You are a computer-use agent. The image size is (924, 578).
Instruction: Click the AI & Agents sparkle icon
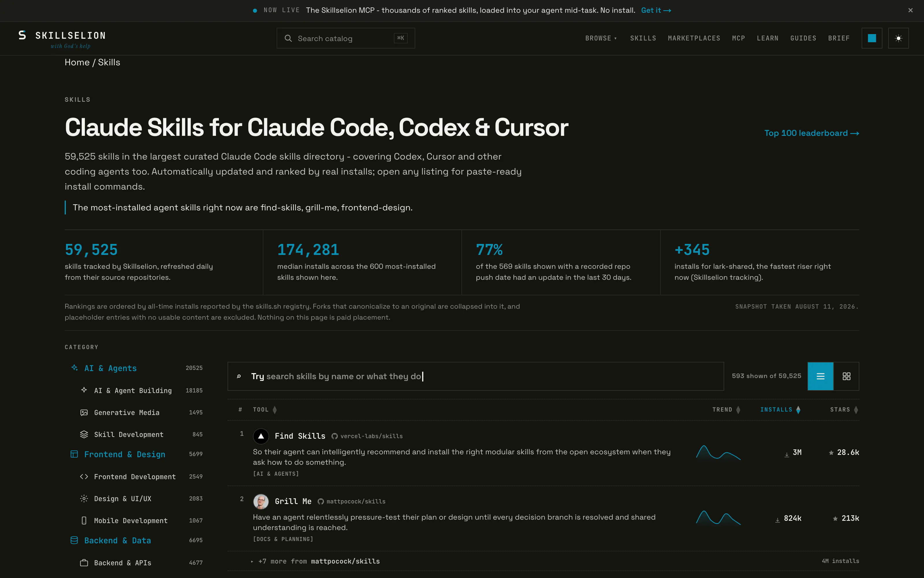click(74, 368)
